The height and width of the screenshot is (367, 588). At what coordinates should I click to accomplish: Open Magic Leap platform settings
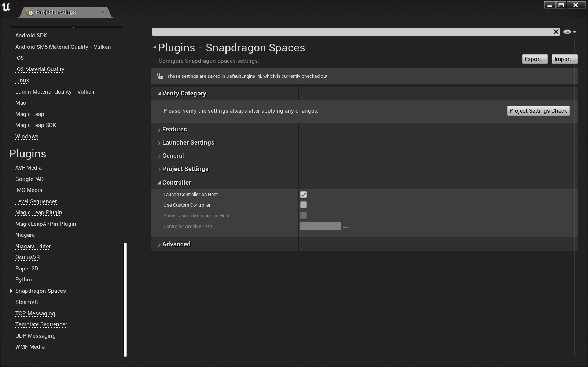(x=30, y=114)
